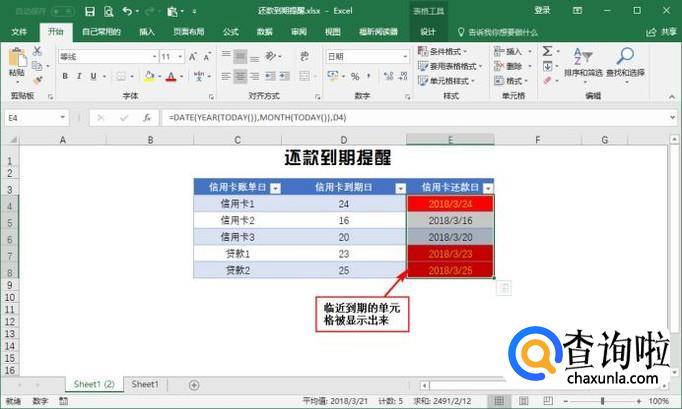Apply the yellow fill color bucket
The image size is (682, 409).
pos(149,77)
